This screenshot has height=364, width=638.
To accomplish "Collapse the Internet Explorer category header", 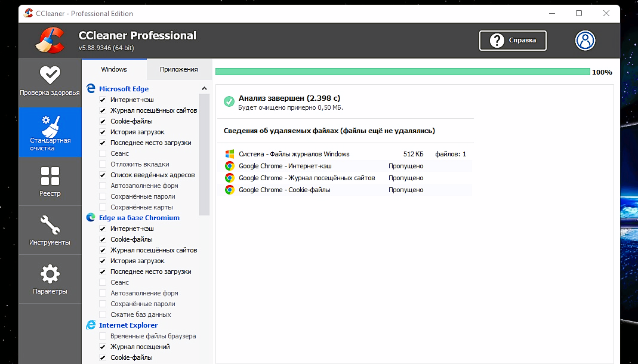I will pyautogui.click(x=128, y=325).
